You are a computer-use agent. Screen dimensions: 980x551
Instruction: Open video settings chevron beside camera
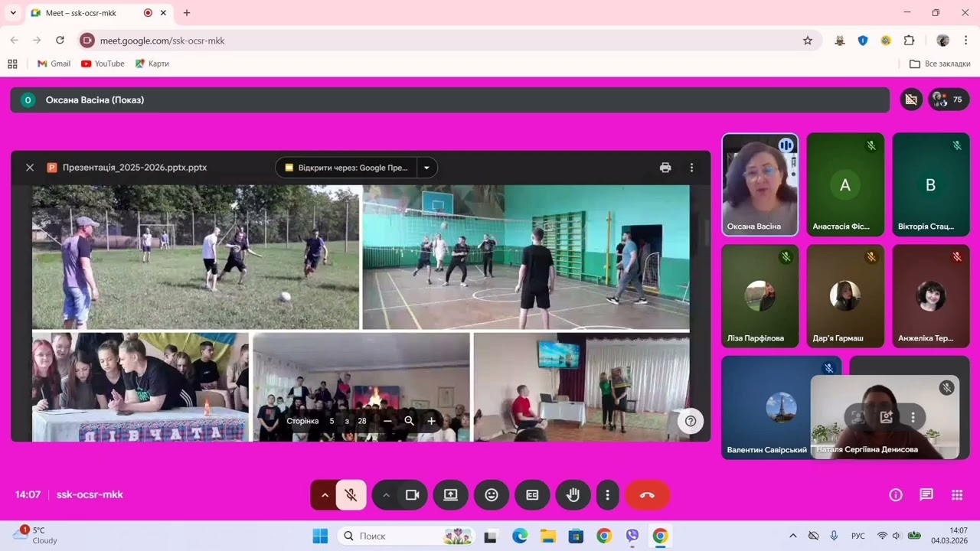point(386,495)
